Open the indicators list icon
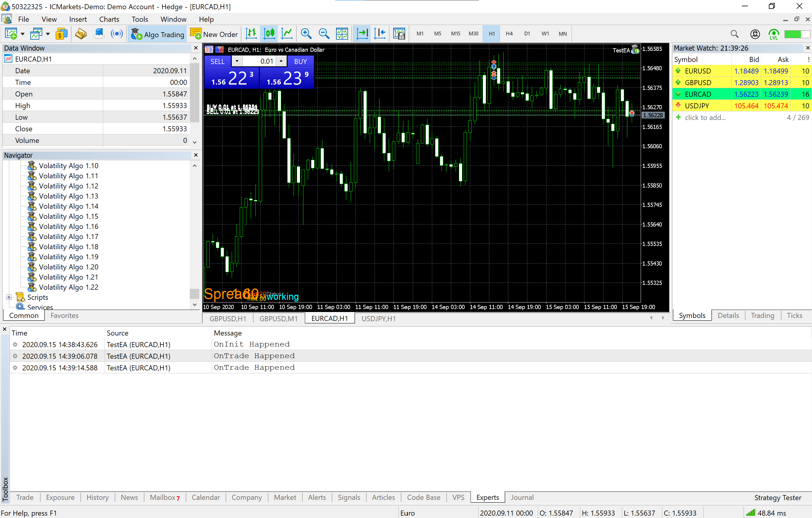Viewport: 812px width, 518px height. 399,34
